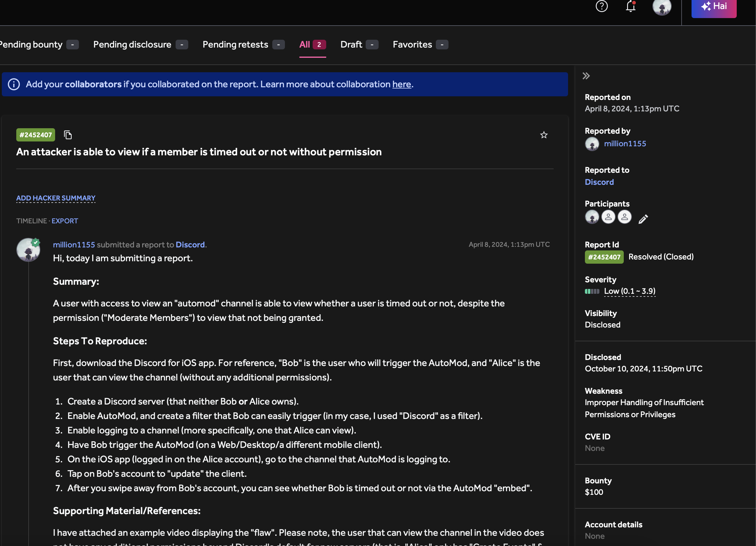Copy the report ID with copy icon
This screenshot has width=756, height=546.
[68, 135]
